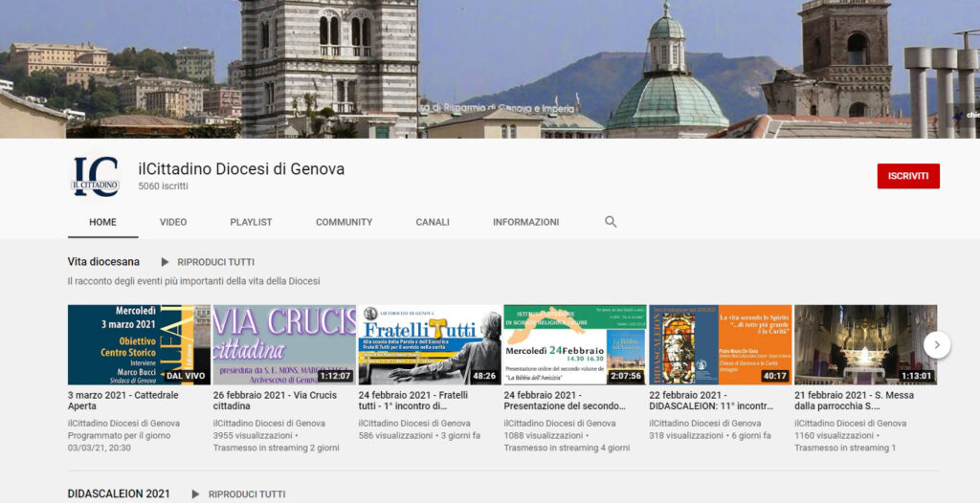Click the channel banner image
Screen dimensions: 980x503
(490, 69)
